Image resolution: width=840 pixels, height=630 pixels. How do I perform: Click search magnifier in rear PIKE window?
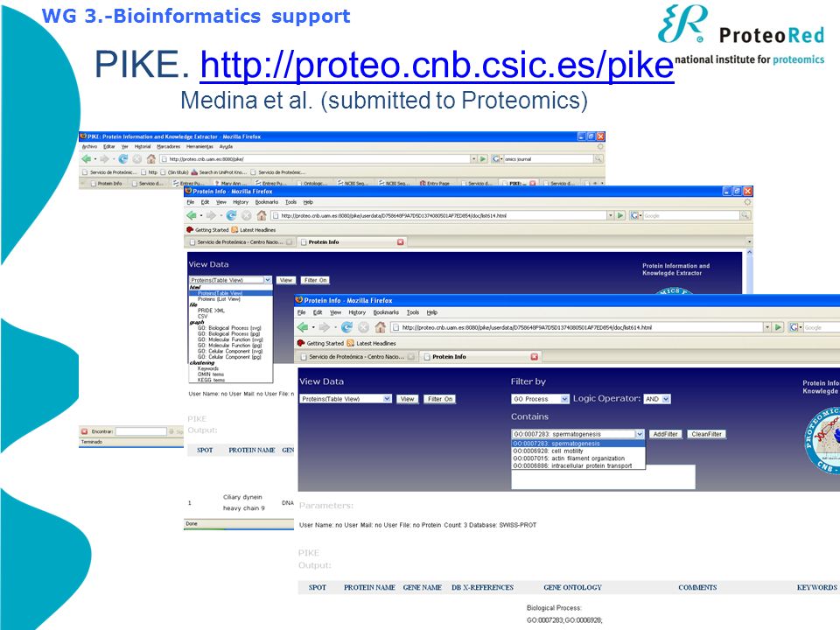pyautogui.click(x=598, y=158)
